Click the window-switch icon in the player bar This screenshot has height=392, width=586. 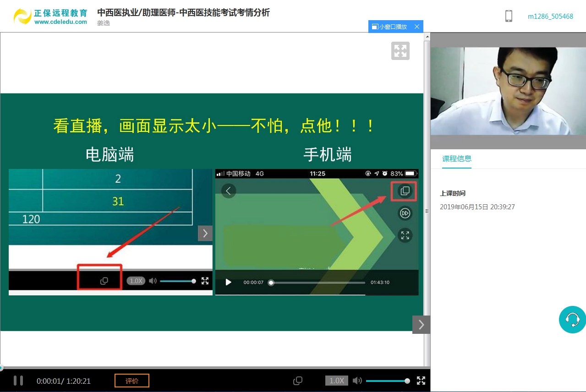click(x=298, y=381)
